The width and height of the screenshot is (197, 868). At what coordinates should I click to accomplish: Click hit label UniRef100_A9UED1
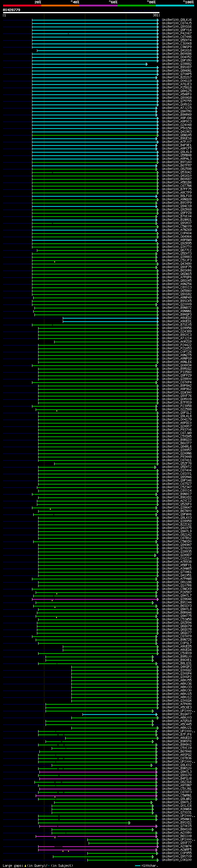click(x=177, y=321)
